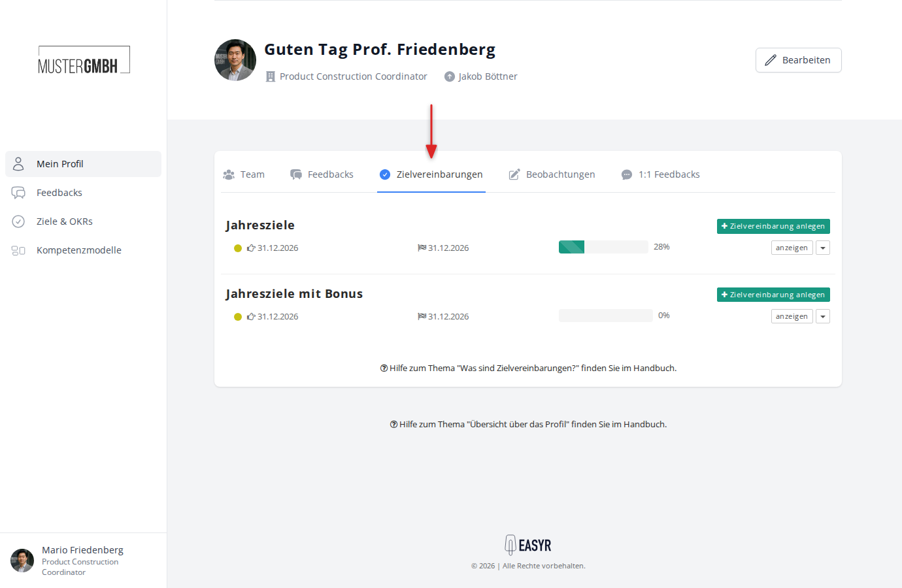Click the profile photo of Prof. Friedenberg
The height and width of the screenshot is (588, 902).
[x=235, y=60]
